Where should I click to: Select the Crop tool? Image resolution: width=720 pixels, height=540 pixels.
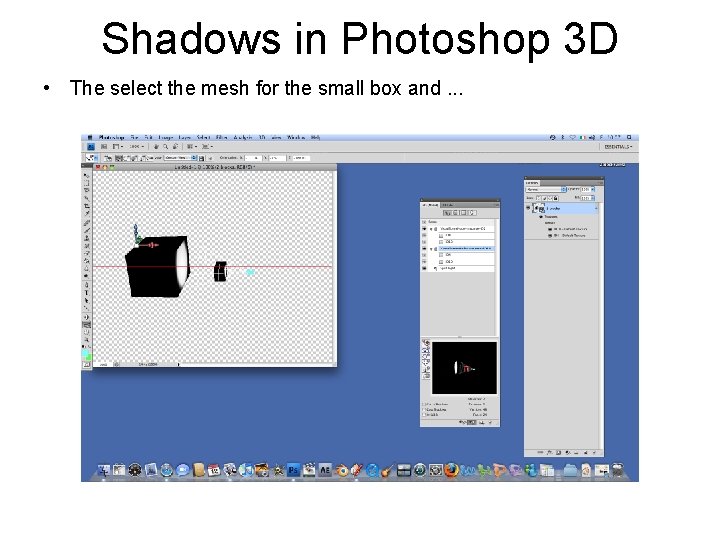click(86, 205)
